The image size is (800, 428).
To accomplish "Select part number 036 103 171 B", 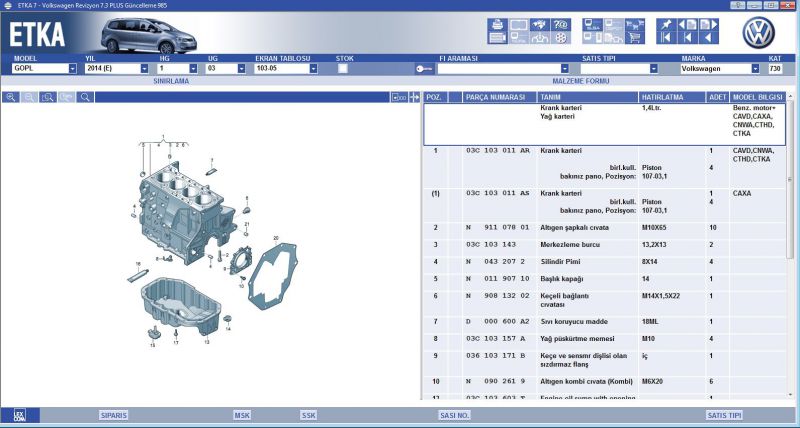I will pos(494,356).
